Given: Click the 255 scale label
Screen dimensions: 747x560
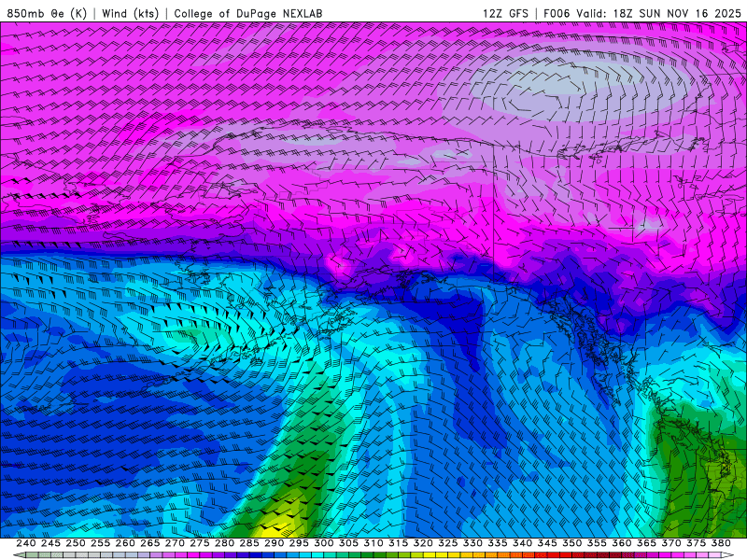Looking at the screenshot, I should pyautogui.click(x=100, y=543).
